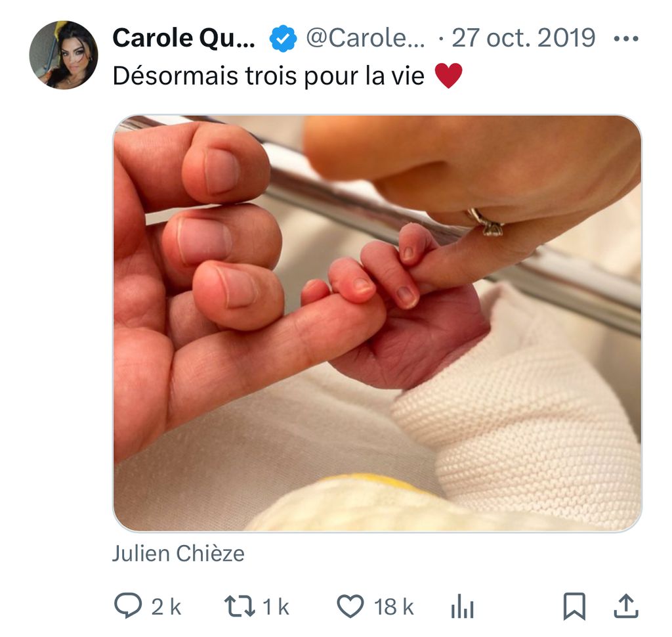
Task: Click the "Julien Chièze" photo caption
Action: point(178,554)
